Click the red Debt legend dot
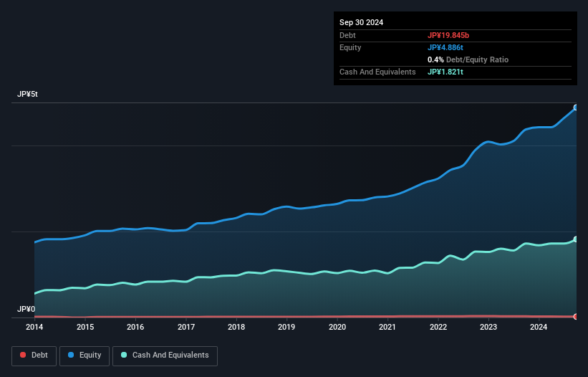Viewport: 588px width, 377px height. tap(24, 355)
